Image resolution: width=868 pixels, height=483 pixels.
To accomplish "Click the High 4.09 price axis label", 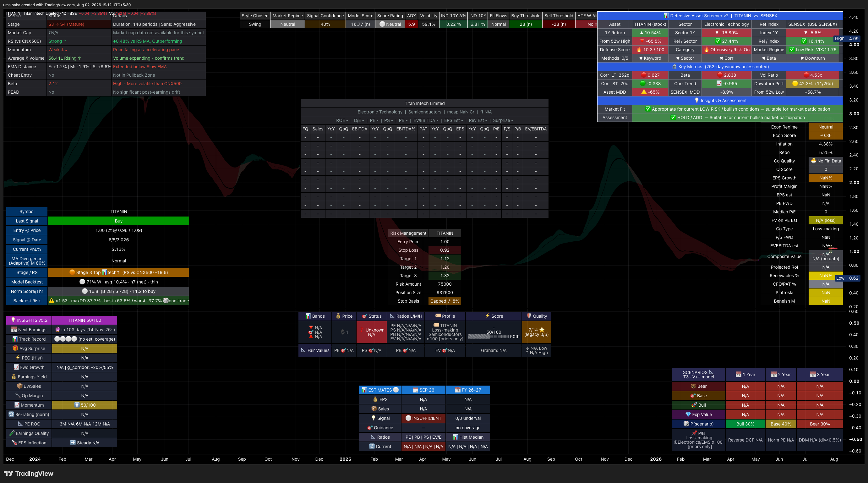I will [x=847, y=38].
